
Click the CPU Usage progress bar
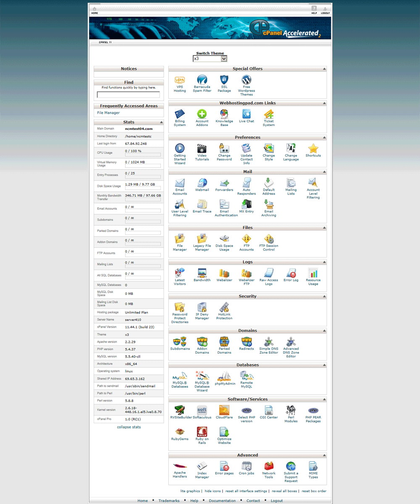point(143,155)
